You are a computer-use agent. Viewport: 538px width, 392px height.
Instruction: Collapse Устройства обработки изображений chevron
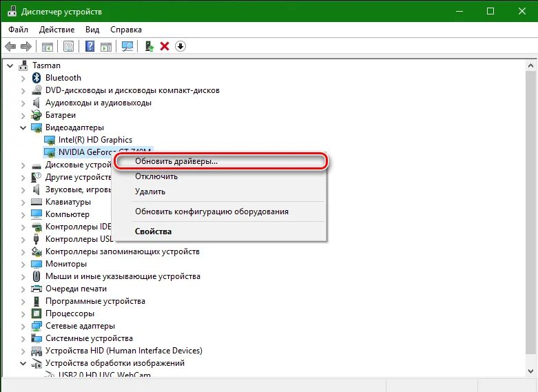[x=23, y=363]
